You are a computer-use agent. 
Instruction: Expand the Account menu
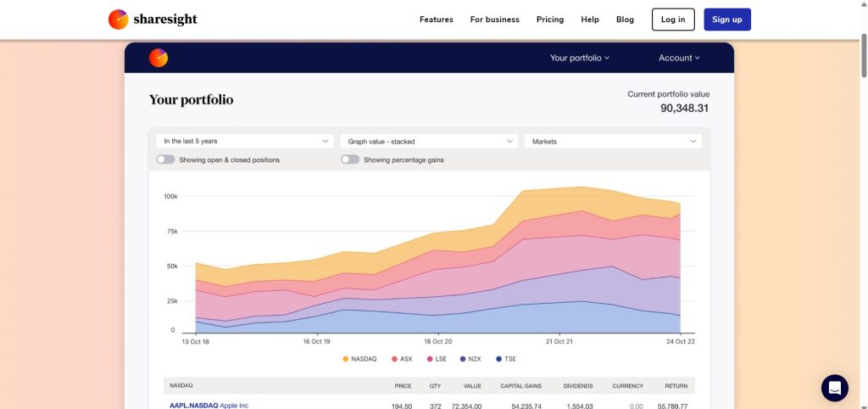[x=679, y=58]
